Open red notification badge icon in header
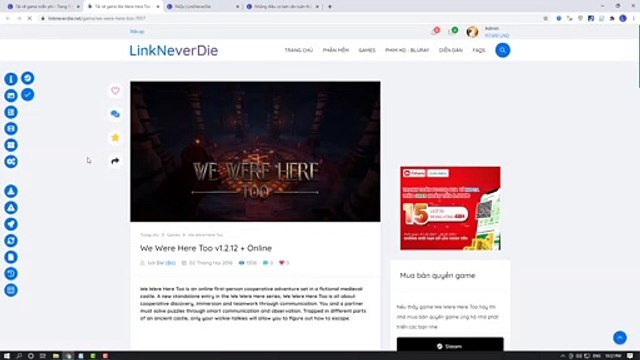 coord(436,31)
